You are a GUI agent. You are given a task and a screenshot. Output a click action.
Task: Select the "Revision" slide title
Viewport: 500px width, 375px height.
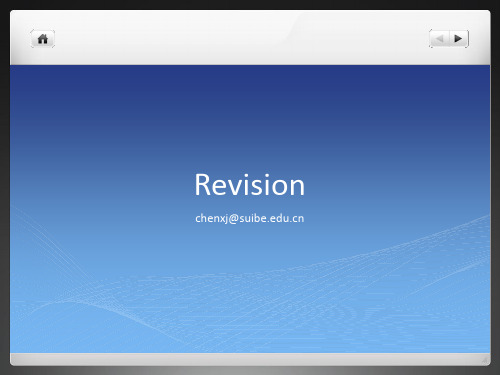(x=250, y=185)
